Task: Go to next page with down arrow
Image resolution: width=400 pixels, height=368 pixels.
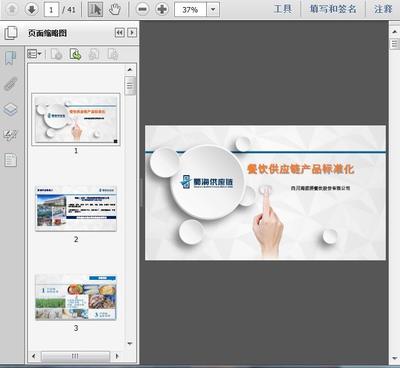Action: click(32, 9)
